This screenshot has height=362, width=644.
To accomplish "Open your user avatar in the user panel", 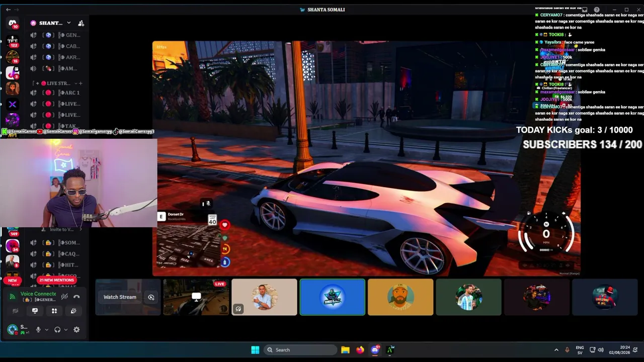I will 13,330.
